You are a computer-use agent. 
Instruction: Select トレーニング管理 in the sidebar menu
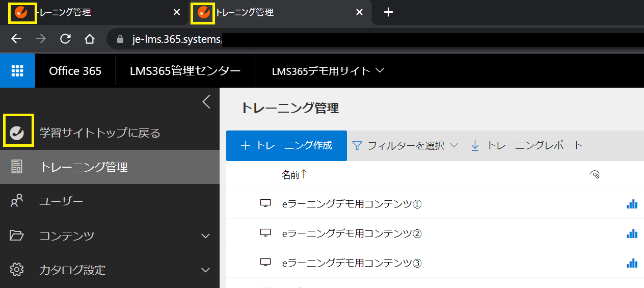[x=110, y=167]
